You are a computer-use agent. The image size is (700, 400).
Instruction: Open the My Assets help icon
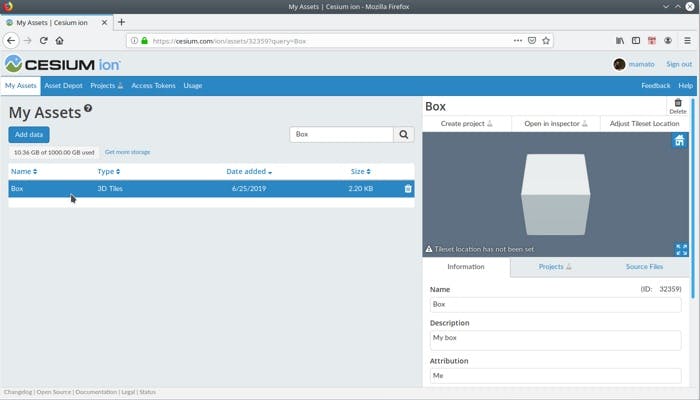pos(88,109)
